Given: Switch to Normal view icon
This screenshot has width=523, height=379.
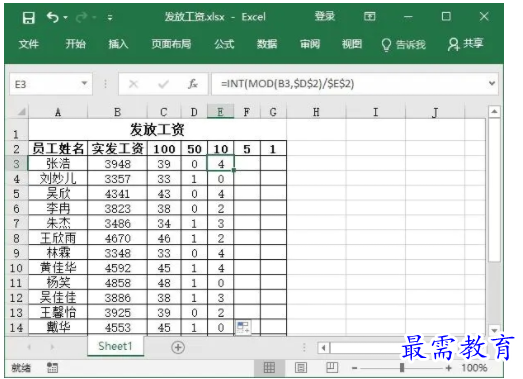Looking at the screenshot, I should click(x=269, y=368).
